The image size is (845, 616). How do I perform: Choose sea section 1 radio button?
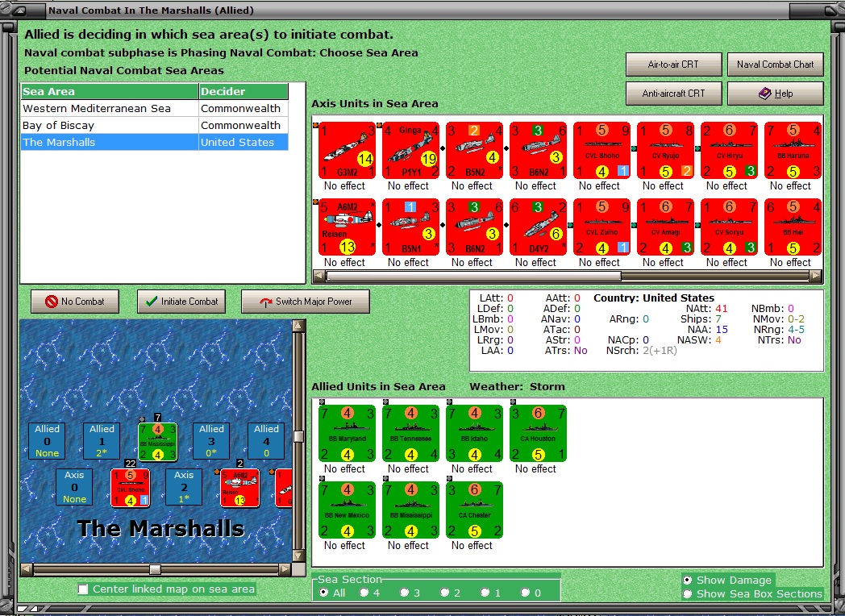point(485,593)
